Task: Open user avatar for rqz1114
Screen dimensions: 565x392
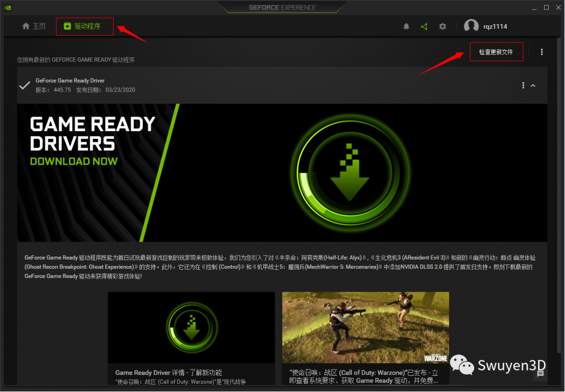Action: pos(471,26)
